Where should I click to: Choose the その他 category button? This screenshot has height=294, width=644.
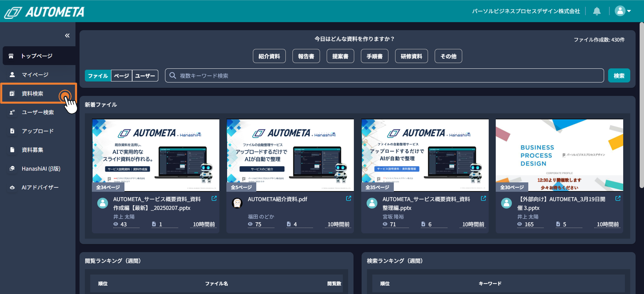tap(448, 56)
